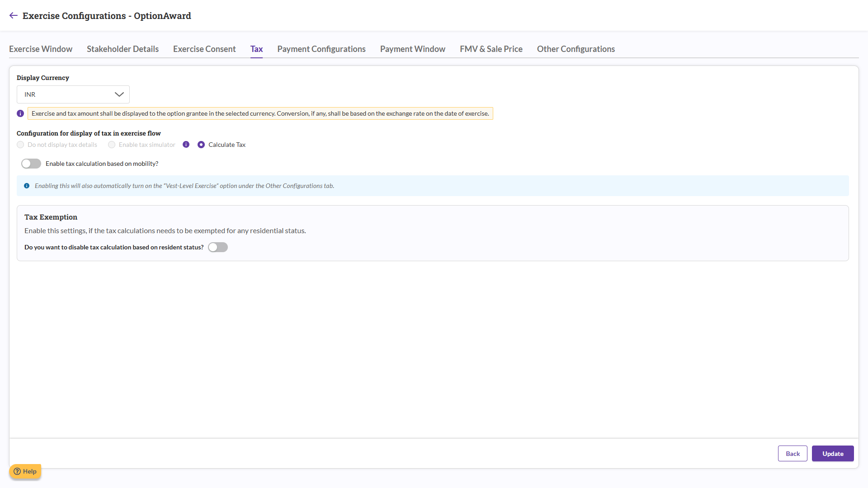Go to the Stakeholder Details tab

123,49
